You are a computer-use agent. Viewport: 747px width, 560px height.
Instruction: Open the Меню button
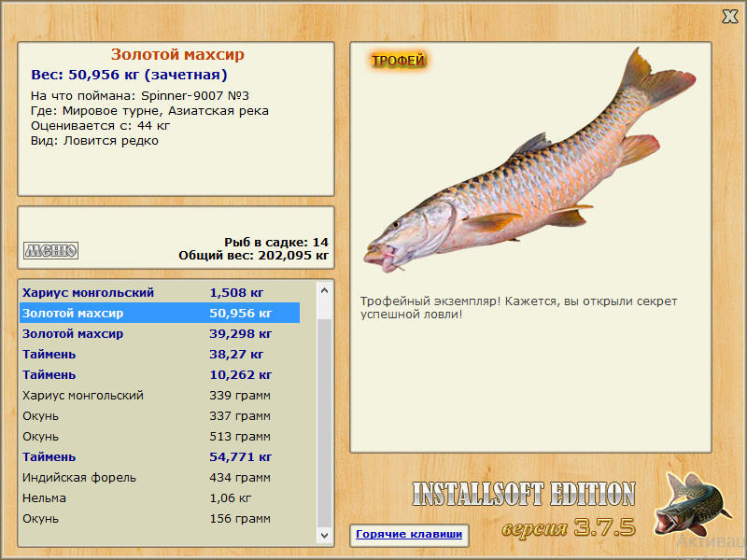pos(51,250)
